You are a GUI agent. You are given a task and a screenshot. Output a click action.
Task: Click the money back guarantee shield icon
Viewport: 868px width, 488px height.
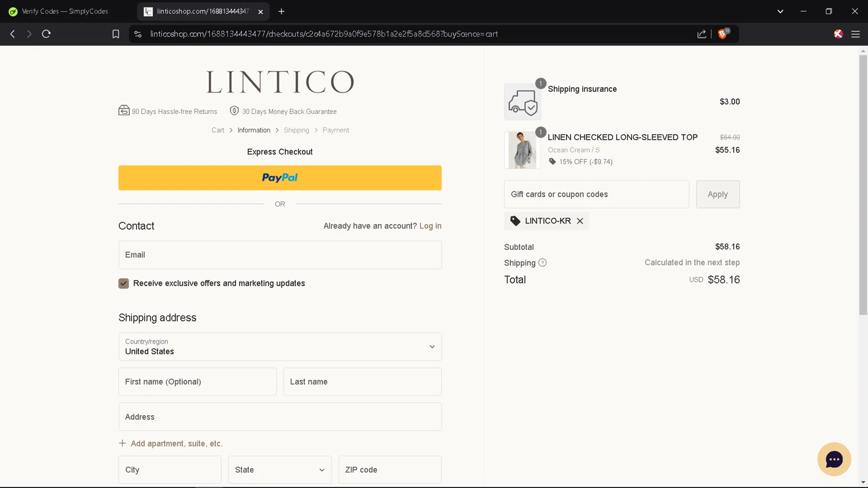tap(234, 110)
